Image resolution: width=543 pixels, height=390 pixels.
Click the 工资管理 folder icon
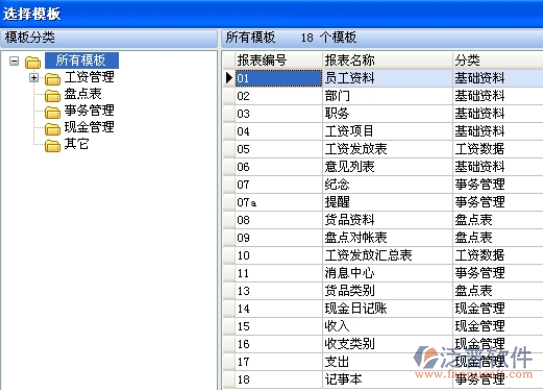pyautogui.click(x=53, y=79)
